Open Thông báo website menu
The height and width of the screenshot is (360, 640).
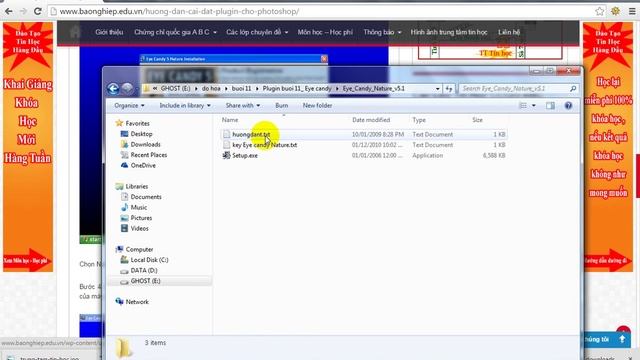382,32
